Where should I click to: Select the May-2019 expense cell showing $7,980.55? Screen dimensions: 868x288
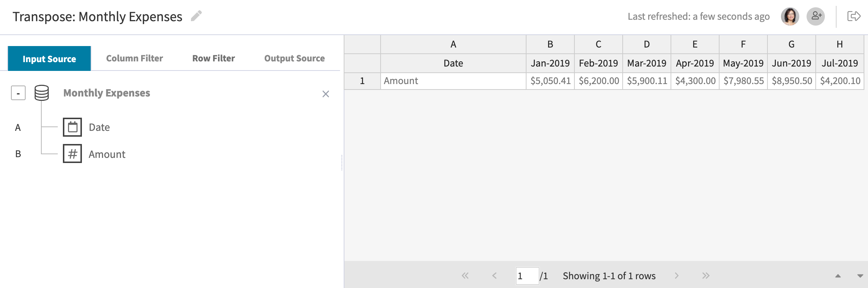tap(743, 81)
